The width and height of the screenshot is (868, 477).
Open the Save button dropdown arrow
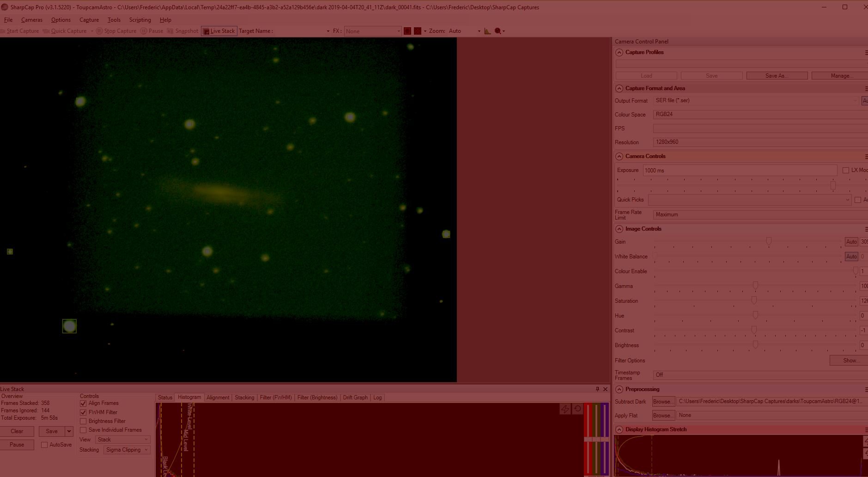[x=69, y=431]
